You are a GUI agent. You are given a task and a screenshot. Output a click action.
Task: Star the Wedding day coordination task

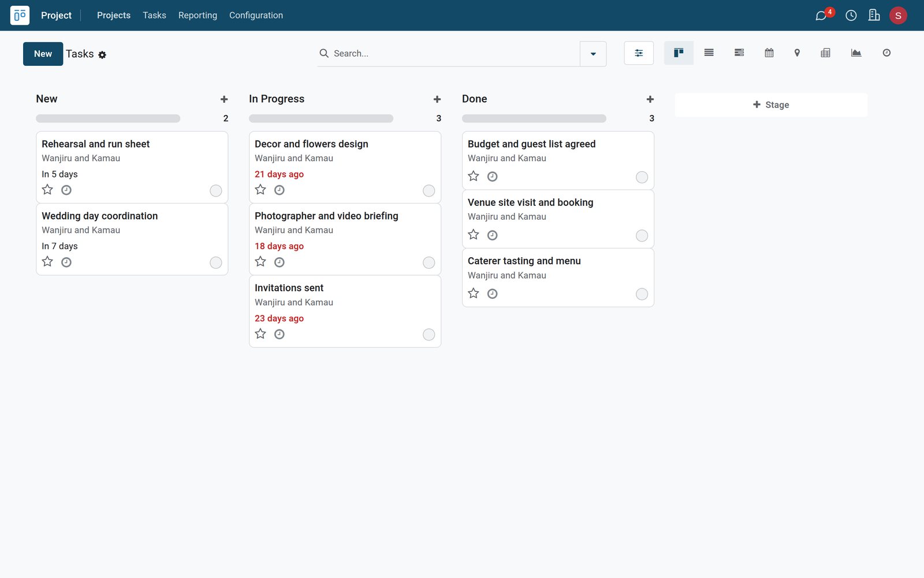click(47, 262)
